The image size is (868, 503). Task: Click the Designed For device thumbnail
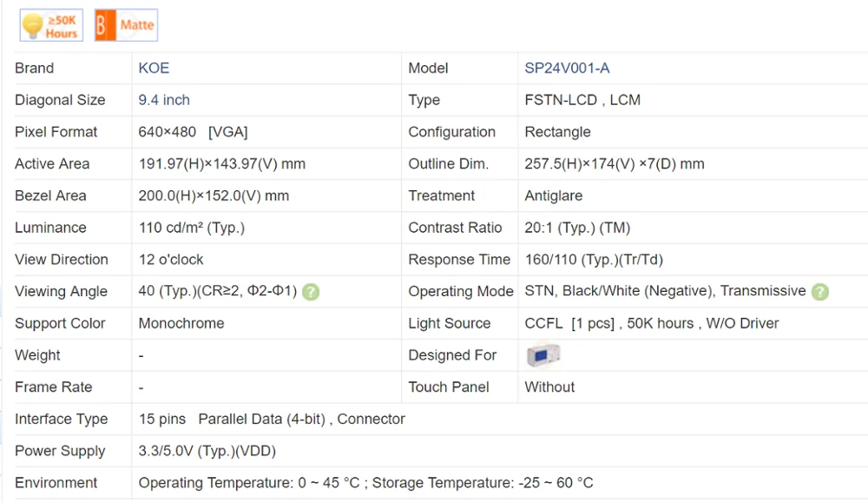click(x=543, y=355)
